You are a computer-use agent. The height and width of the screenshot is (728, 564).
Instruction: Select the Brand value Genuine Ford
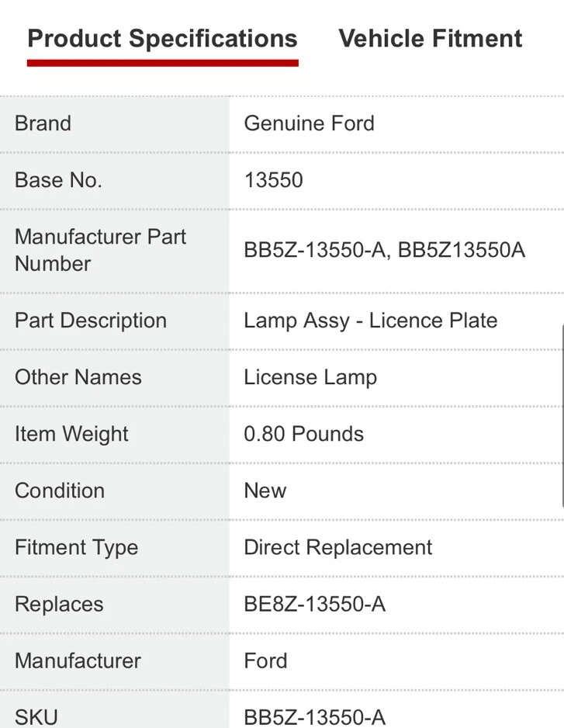click(x=309, y=123)
